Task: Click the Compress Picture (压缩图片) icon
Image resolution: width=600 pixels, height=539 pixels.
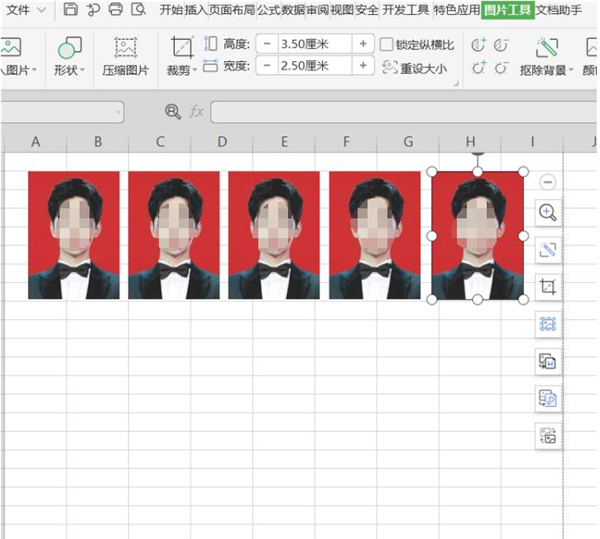Action: pyautogui.click(x=125, y=48)
